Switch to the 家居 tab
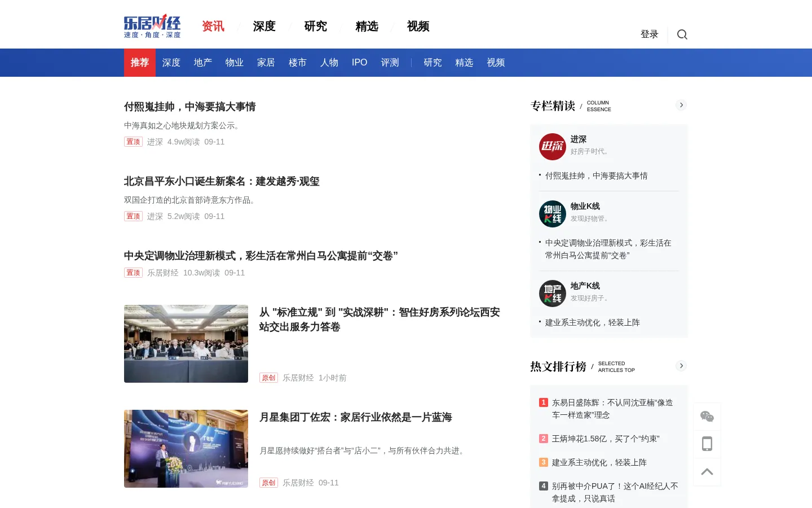This screenshot has width=812, height=508. coord(266,63)
